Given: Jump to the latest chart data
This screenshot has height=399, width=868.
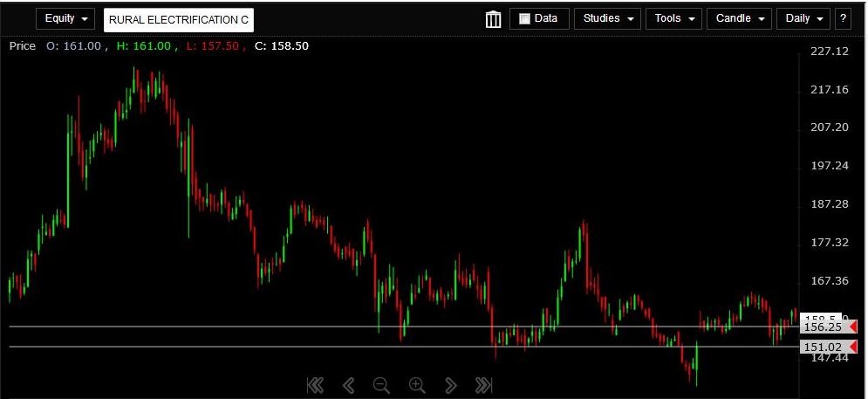Looking at the screenshot, I should tap(483, 385).
